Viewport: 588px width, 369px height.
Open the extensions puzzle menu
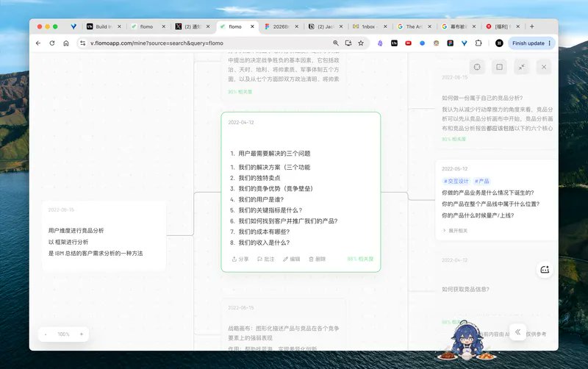tap(478, 43)
